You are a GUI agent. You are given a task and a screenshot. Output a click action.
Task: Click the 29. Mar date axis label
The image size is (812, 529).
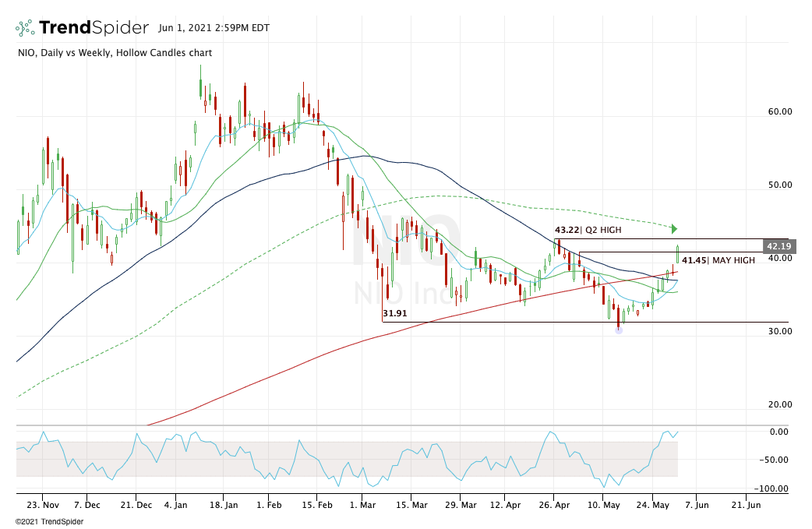(x=461, y=505)
